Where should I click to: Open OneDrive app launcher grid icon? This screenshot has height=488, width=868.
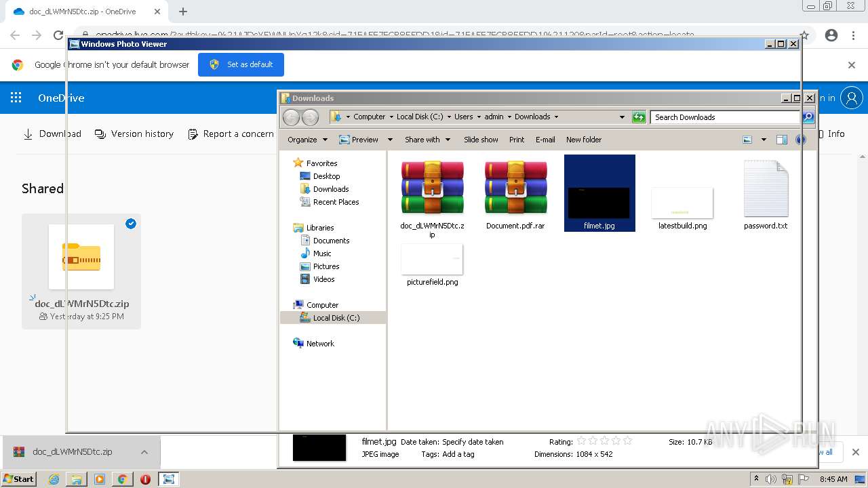(16, 98)
